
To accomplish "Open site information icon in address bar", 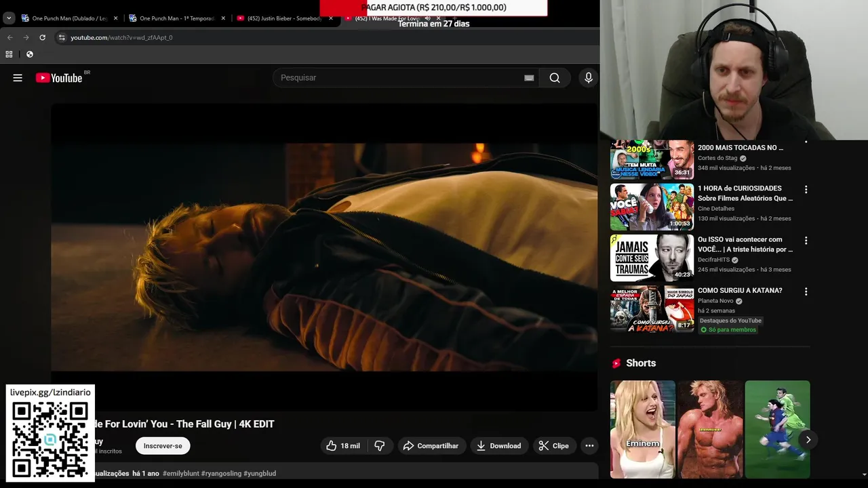I will click(x=62, y=37).
